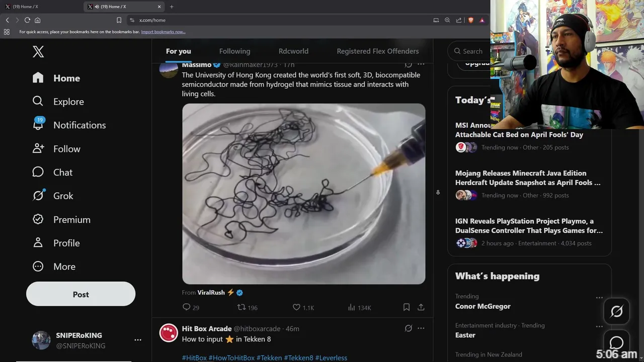Repost the Massimo semiconductor post

click(242, 307)
